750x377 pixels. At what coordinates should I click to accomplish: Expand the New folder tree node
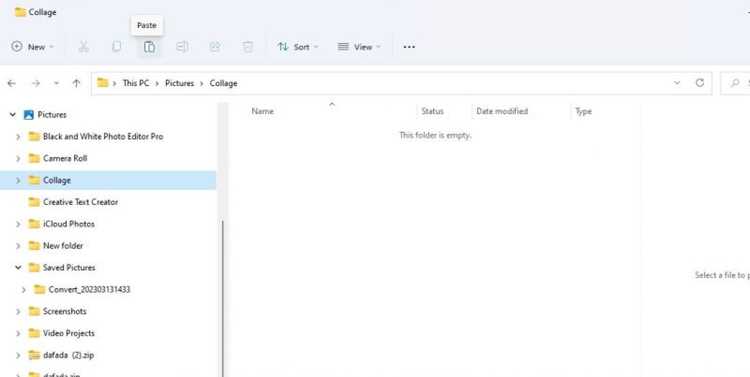[18, 246]
